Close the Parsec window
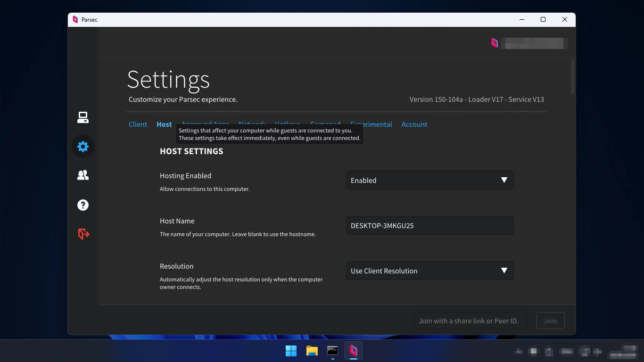Screen dimensions: 644x362 point(565,20)
